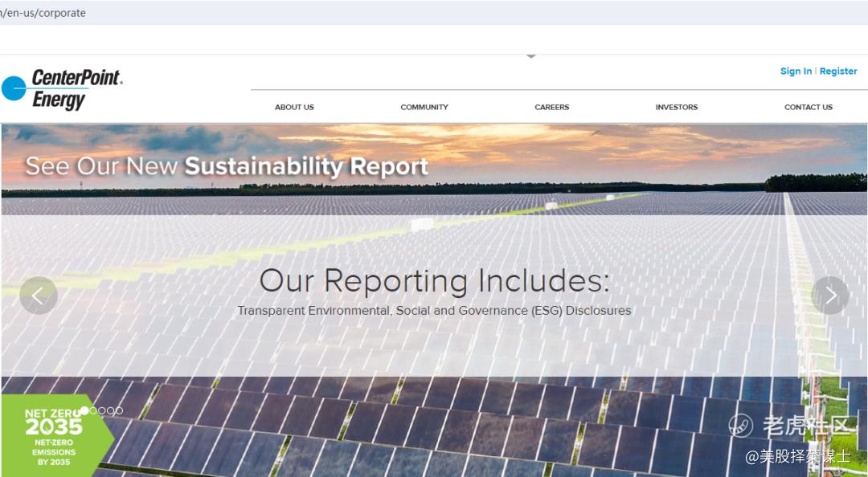Screen dimensions: 868x477
Task: Click the CenterPoint Energy logo
Action: 63,89
